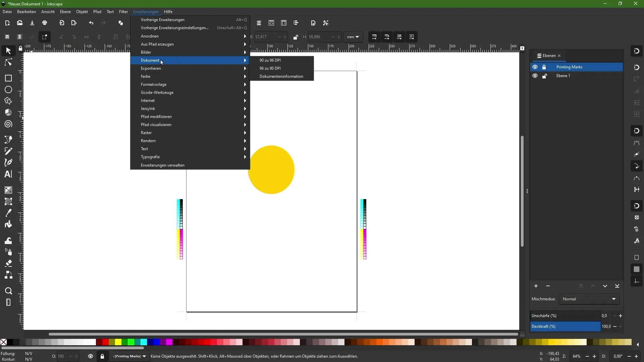The height and width of the screenshot is (362, 644).
Task: Select the Node tool in toolbar
Action: [8, 62]
